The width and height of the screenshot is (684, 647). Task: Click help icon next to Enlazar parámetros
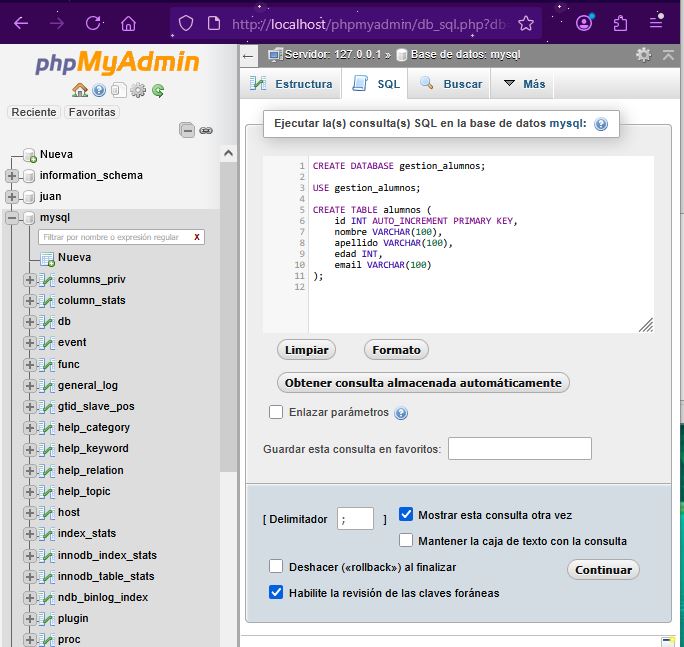point(401,413)
